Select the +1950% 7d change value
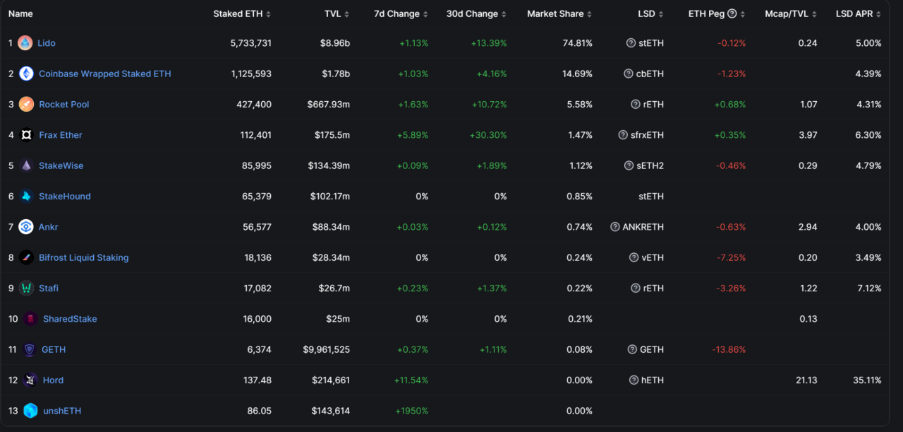The image size is (903, 432). pos(412,411)
